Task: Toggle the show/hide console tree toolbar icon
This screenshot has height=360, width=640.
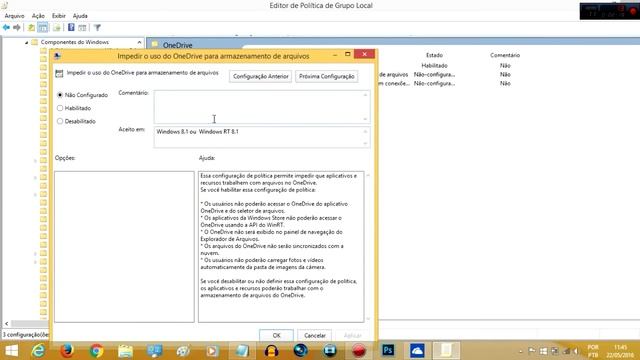Action: point(43,28)
